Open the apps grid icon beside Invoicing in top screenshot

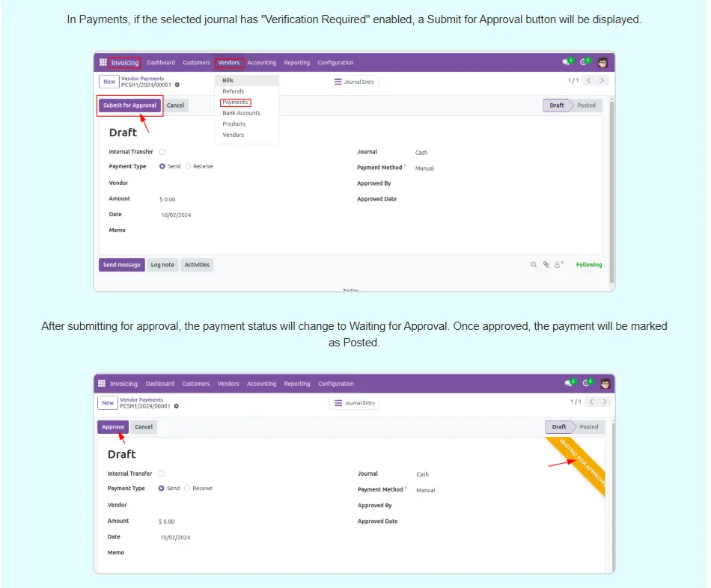(103, 63)
